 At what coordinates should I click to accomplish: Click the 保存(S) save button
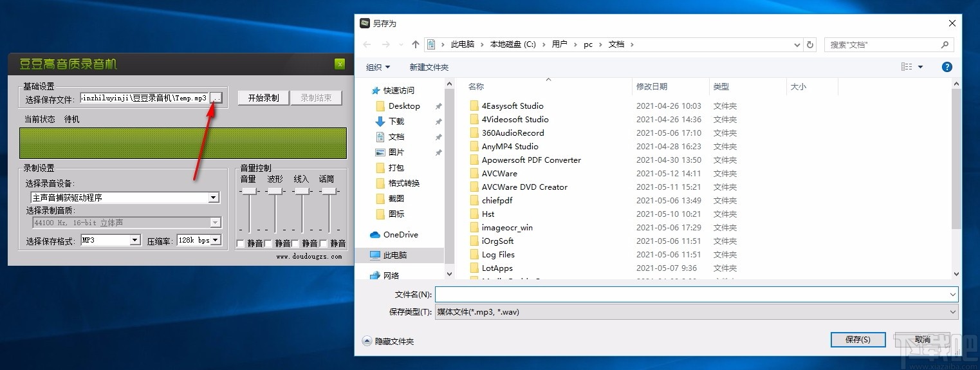(858, 339)
